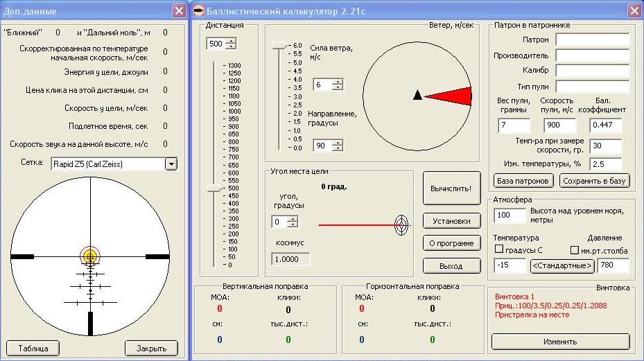Increase distance using the stepper up arrow
The image size is (644, 361).
232,41
